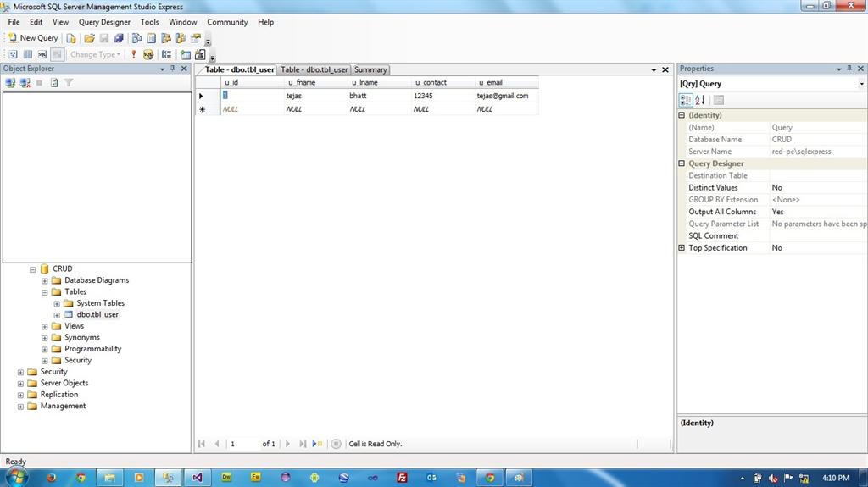Open FileZilla from the taskbar
This screenshot has height=487, width=868.
[x=402, y=477]
